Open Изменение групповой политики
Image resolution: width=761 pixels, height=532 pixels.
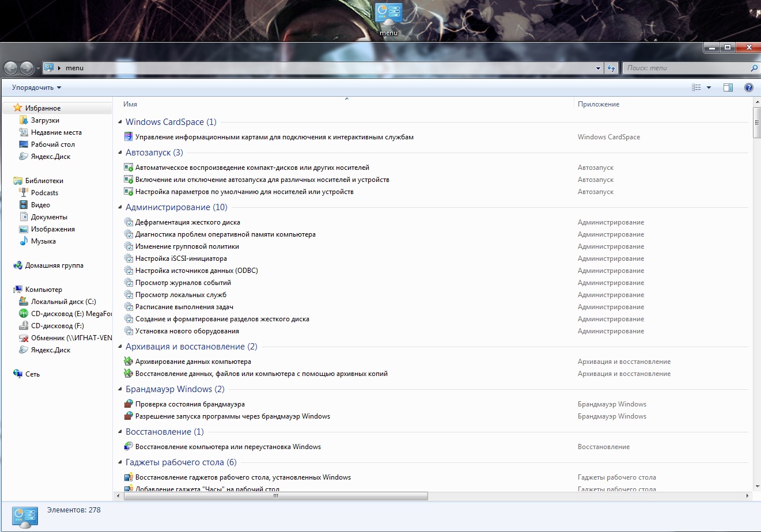(x=187, y=246)
